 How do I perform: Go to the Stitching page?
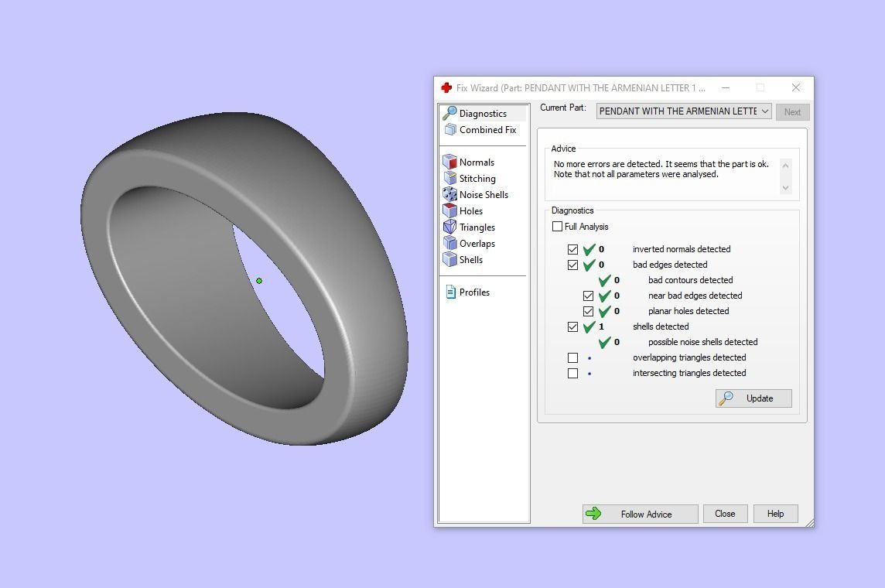(x=477, y=178)
